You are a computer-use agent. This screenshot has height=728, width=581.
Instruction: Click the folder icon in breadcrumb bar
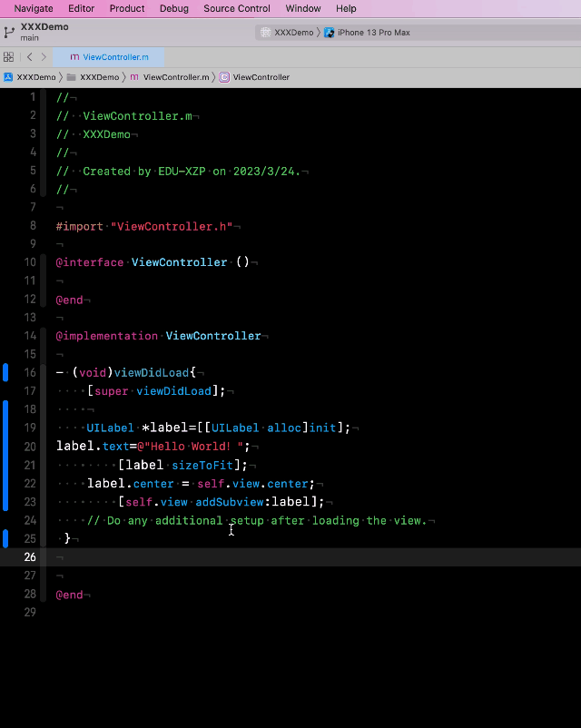pos(71,77)
